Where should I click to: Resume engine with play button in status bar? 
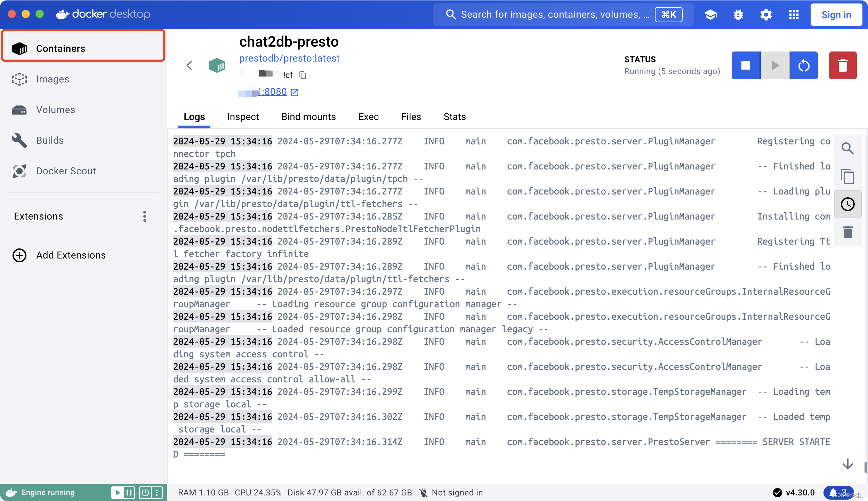point(118,493)
